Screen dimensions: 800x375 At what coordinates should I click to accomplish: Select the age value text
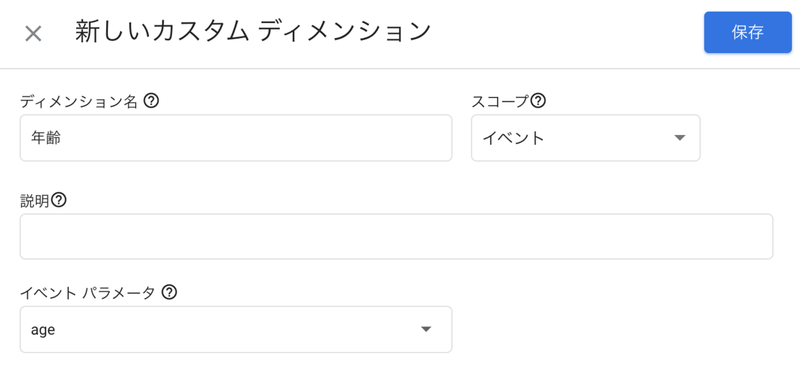[43, 331]
